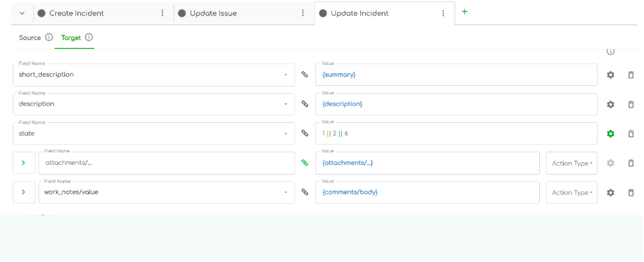Open Action Type dropdown for attachments
The image size is (644, 262).
click(x=572, y=163)
